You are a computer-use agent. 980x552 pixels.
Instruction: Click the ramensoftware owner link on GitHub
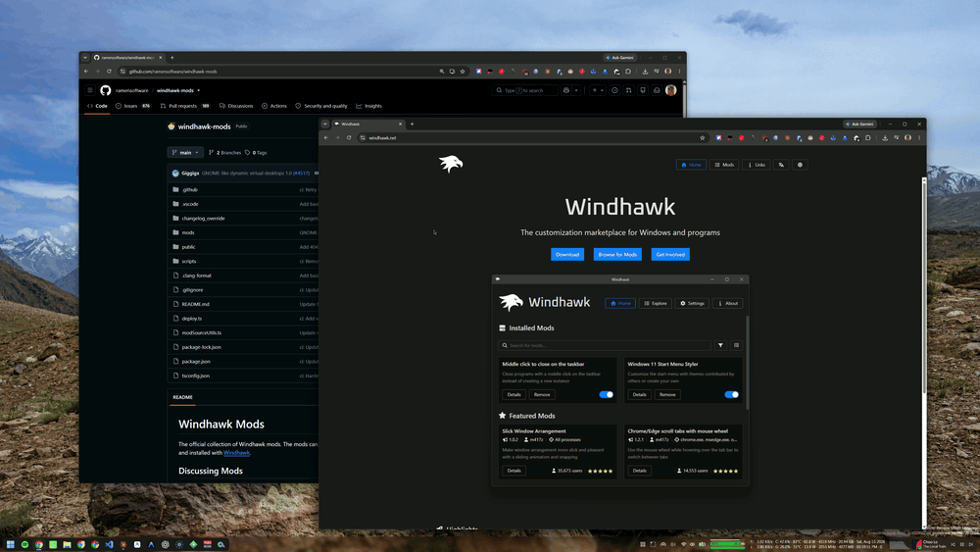(132, 90)
